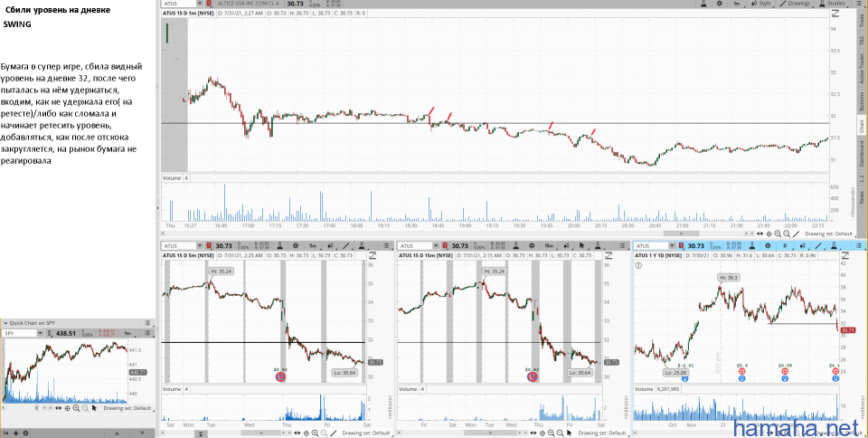Switch to the T&S side tab
Screen dimensions: 868x438
862,42
